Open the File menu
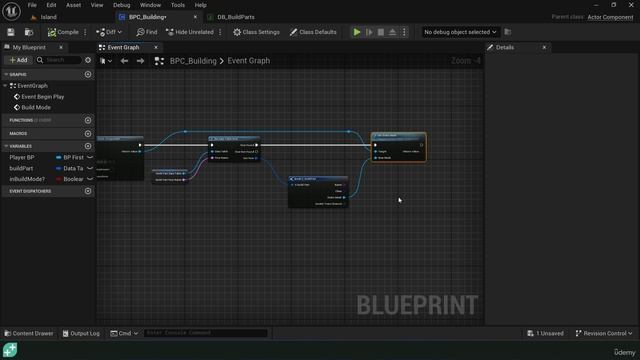 tap(32, 5)
